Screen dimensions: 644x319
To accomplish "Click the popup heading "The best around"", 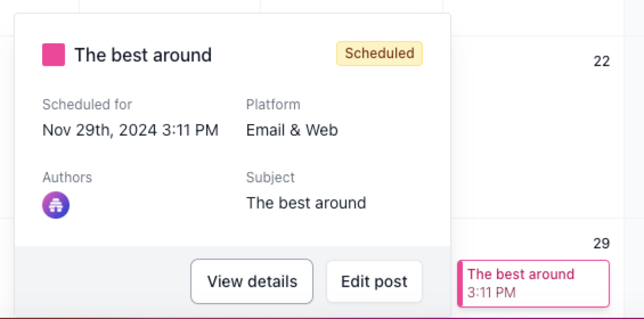I will click(143, 55).
